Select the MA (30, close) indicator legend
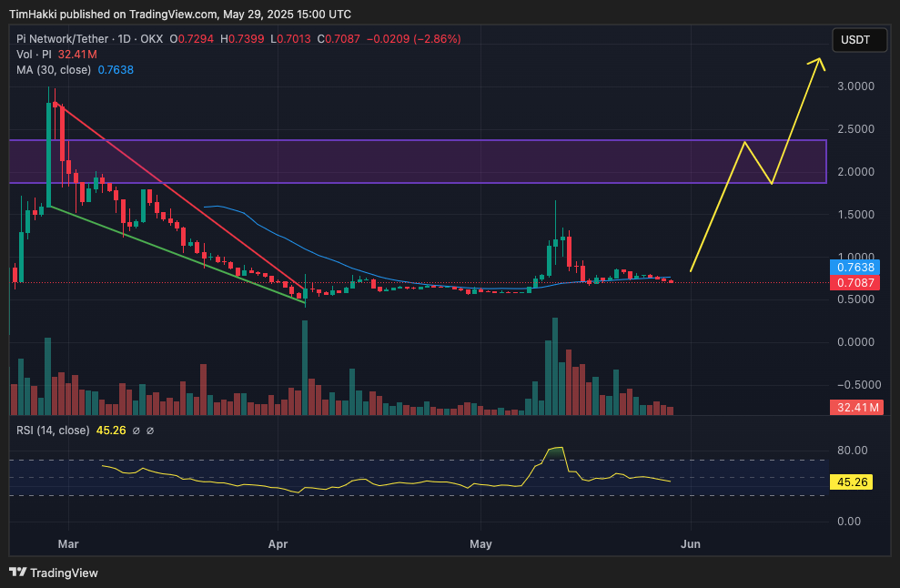900x588 pixels. coord(53,70)
